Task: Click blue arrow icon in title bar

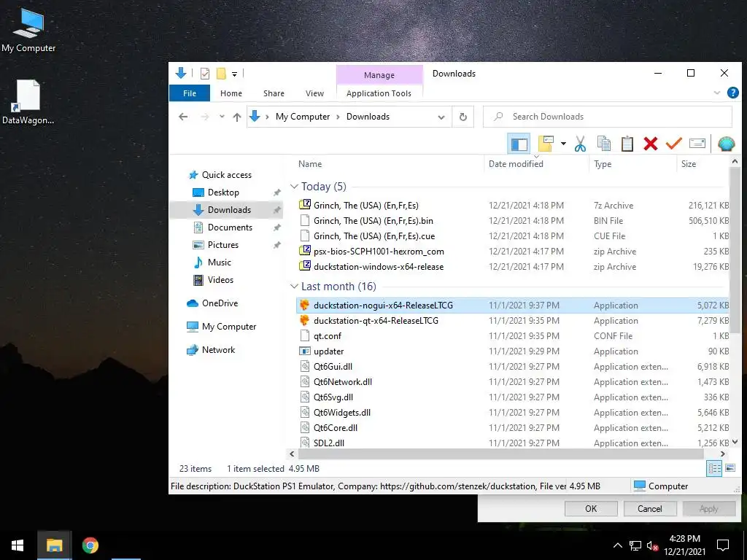Action: point(181,74)
